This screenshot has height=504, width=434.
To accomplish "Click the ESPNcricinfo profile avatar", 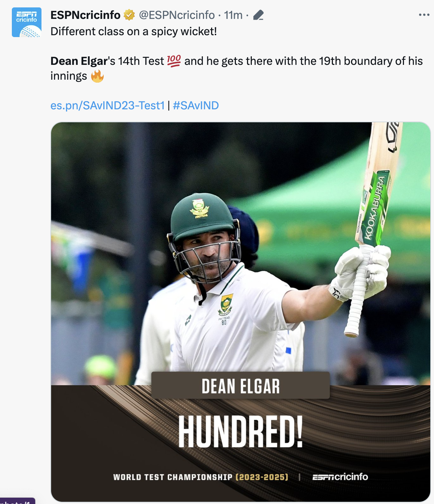I will coord(26,22).
